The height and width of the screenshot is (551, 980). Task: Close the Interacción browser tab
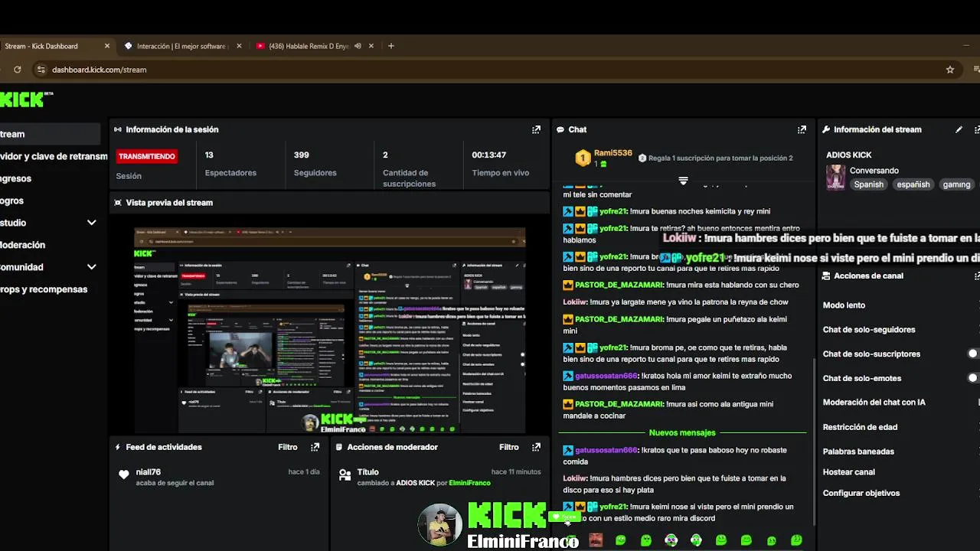pyautogui.click(x=239, y=46)
